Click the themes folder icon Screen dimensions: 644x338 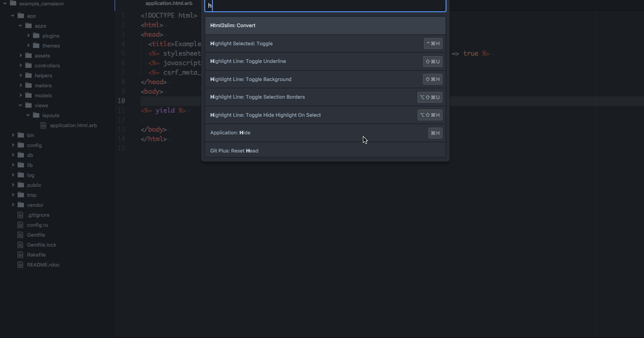[36, 46]
